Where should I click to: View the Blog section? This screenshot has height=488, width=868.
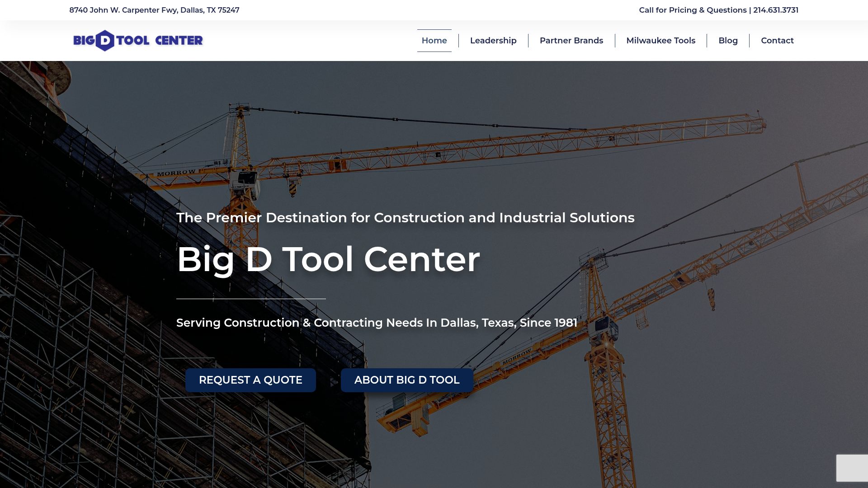click(728, 40)
